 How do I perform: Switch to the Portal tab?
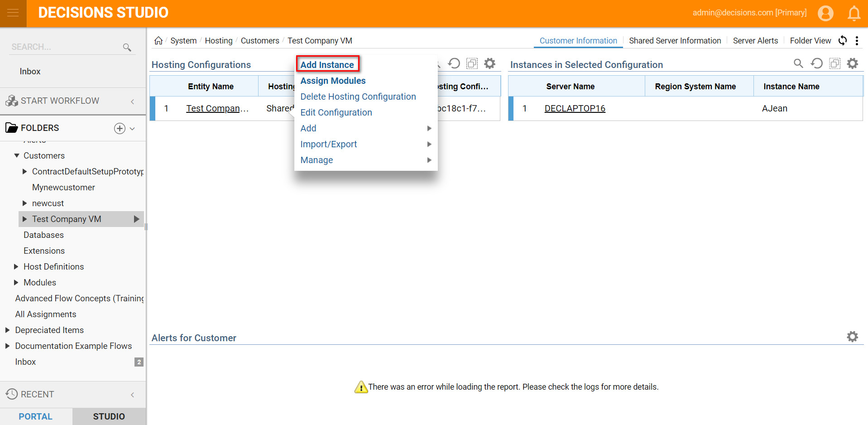(x=36, y=416)
